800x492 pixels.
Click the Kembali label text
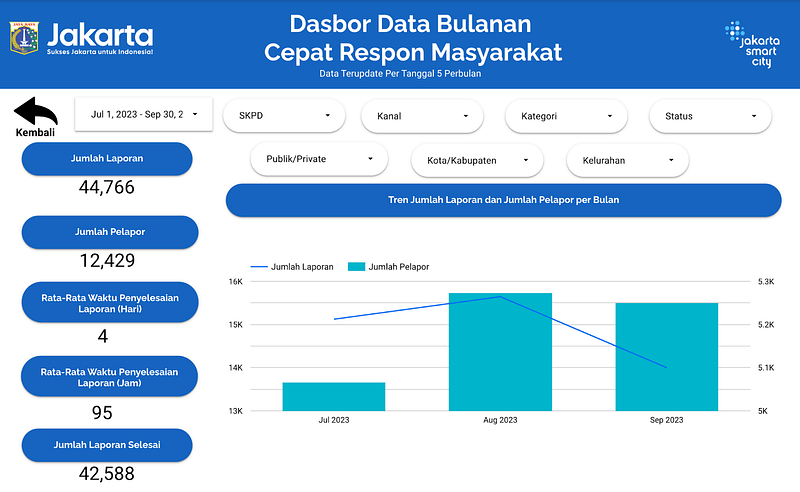click(35, 133)
